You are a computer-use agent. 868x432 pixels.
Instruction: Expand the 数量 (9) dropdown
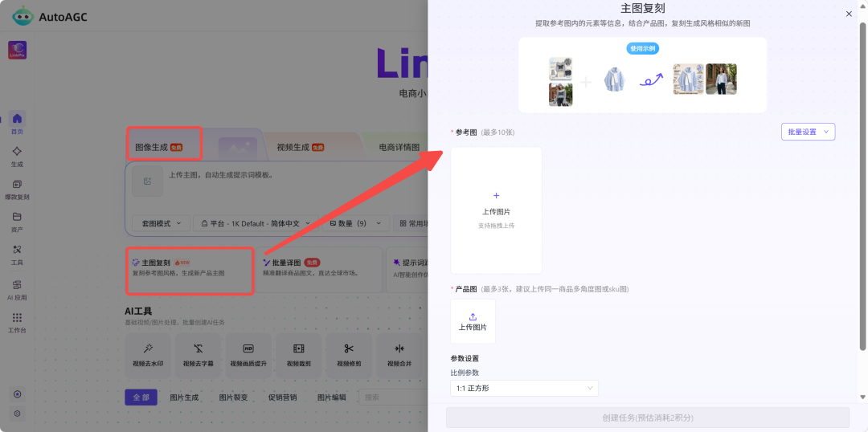click(355, 223)
